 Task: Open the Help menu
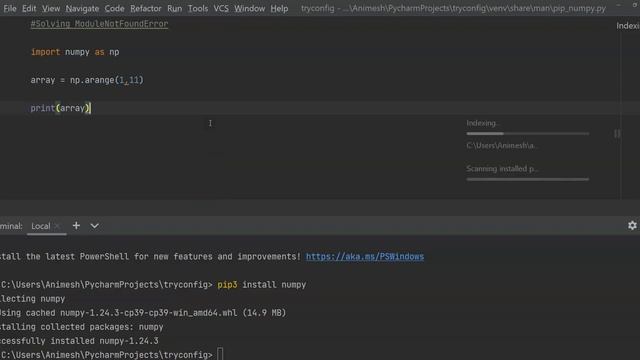279,8
